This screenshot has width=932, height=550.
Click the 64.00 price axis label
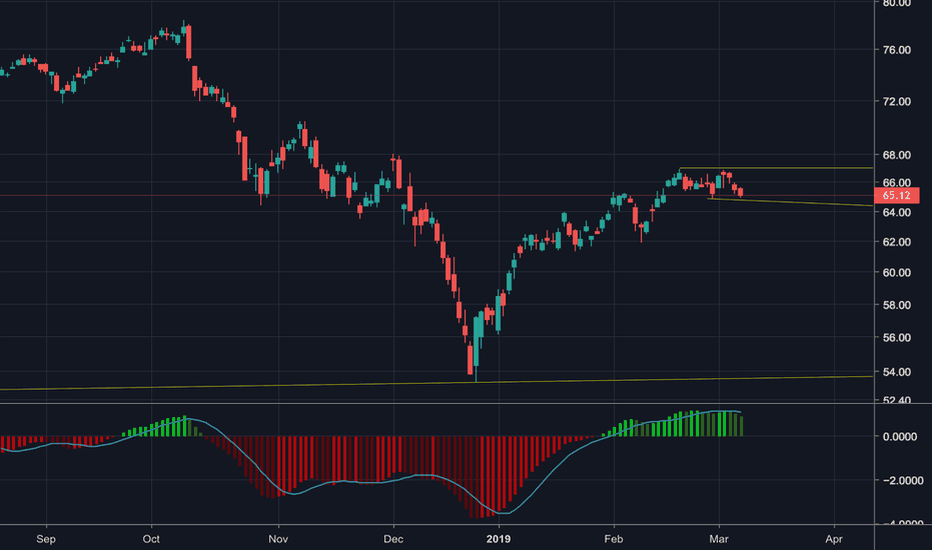click(897, 212)
